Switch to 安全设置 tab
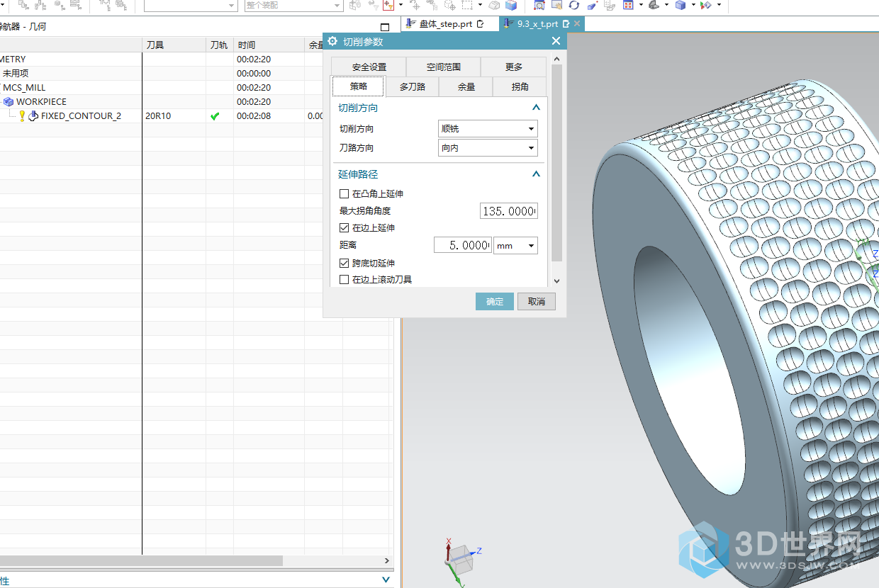Viewport: 879px width, 588px height. click(369, 67)
